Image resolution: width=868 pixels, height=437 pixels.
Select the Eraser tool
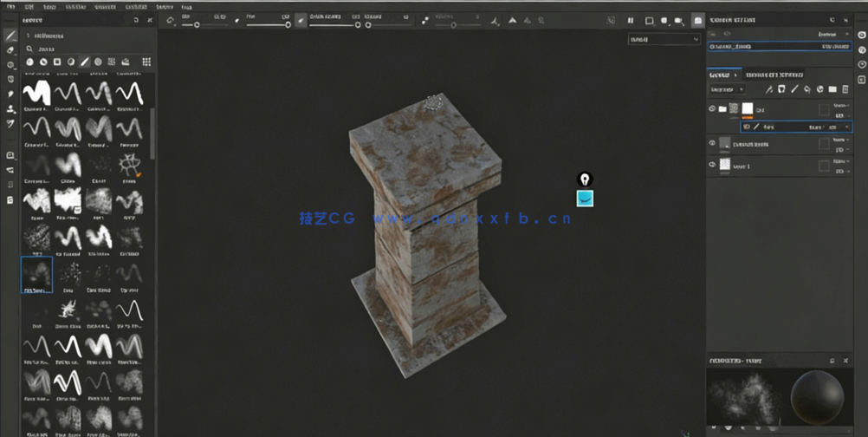(x=10, y=49)
